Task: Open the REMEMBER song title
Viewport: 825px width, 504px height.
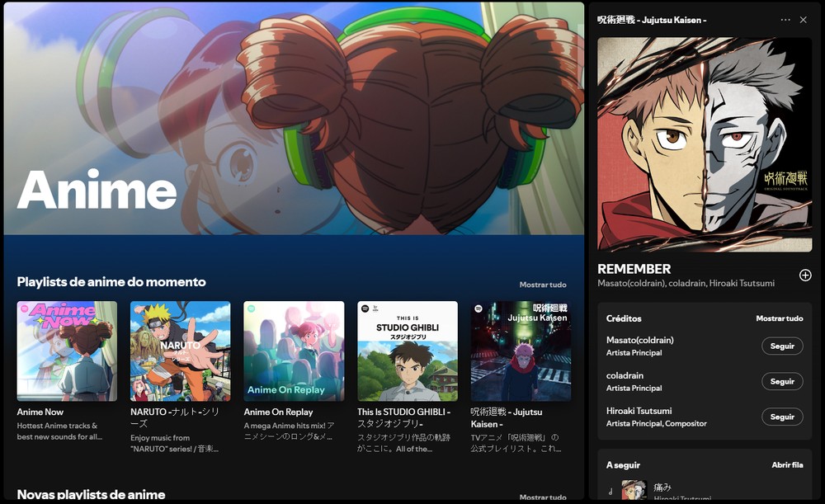Action: pos(634,269)
